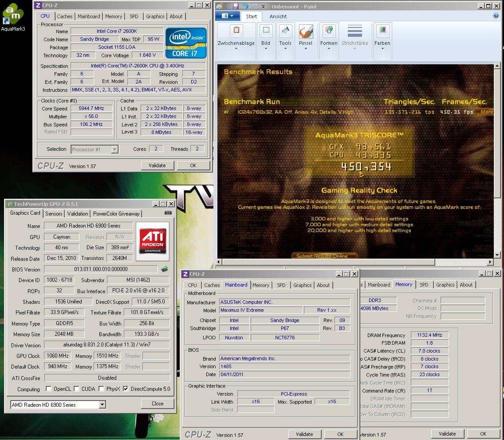This screenshot has height=440, width=504.
Task: Open the Sensors tab in GPU-Z
Action: (54, 213)
